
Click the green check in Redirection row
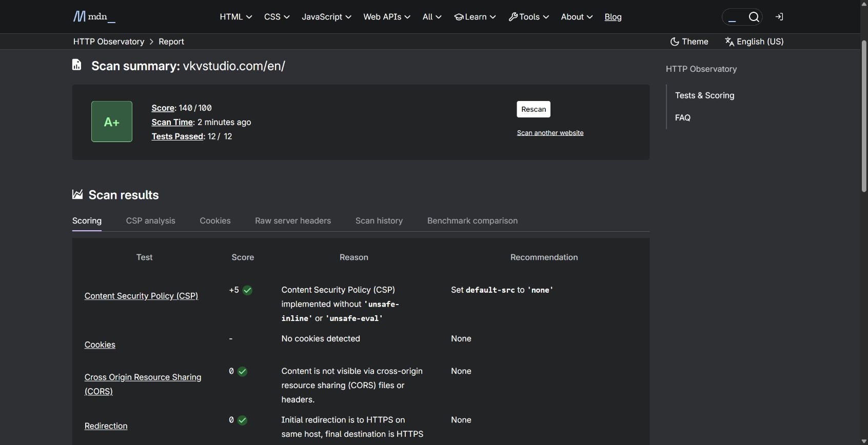pyautogui.click(x=243, y=420)
